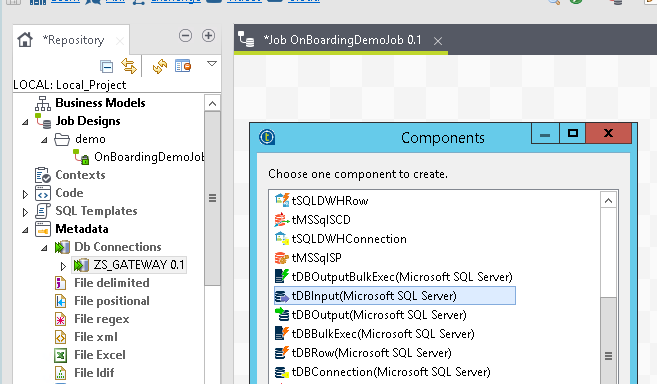
Task: Minimize the Components dialog
Action: (545, 133)
